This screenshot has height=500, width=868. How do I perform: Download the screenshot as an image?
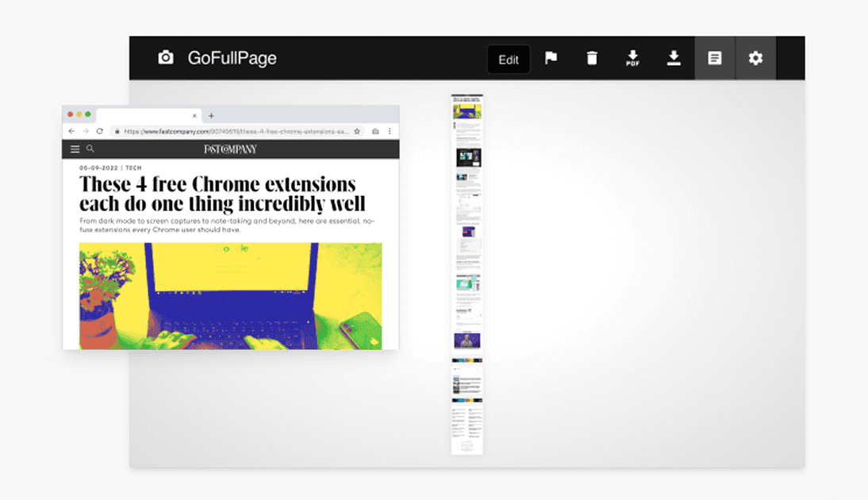(674, 58)
